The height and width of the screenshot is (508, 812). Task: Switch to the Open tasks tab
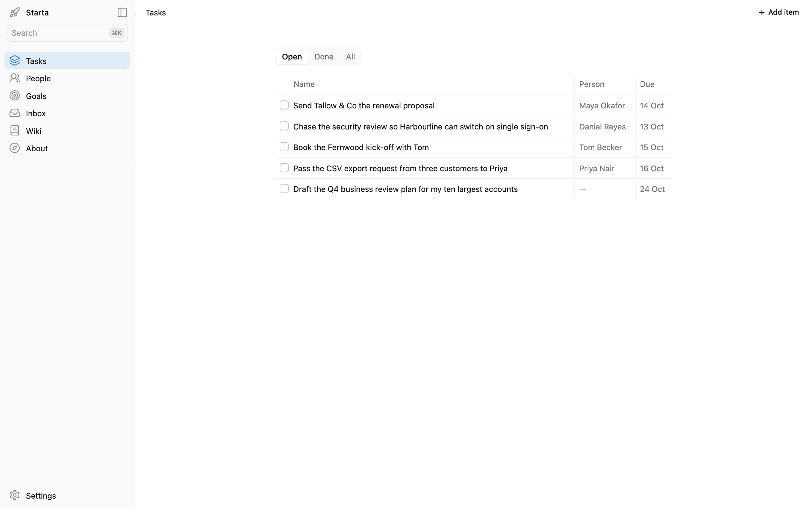(292, 56)
